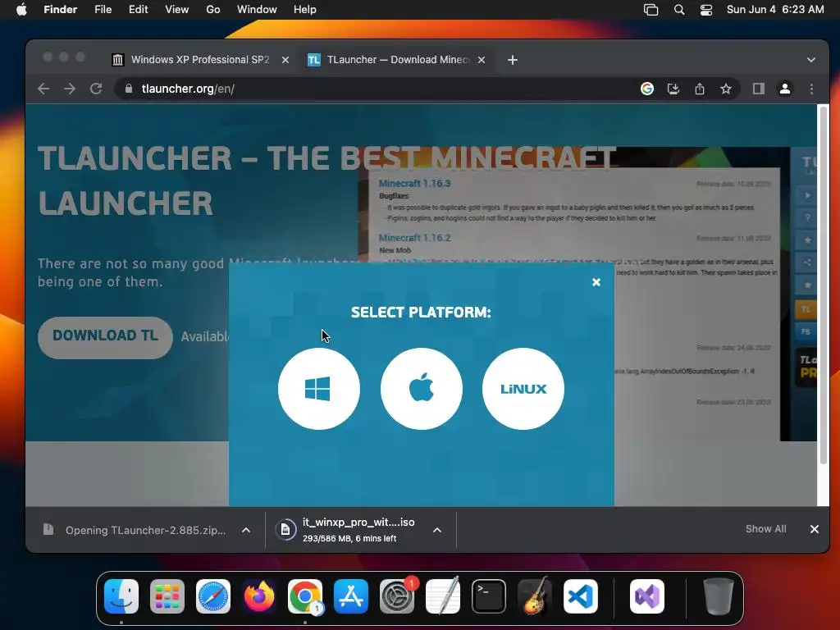
Task: Open Visual Studio Code from Dock
Action: pos(581,596)
